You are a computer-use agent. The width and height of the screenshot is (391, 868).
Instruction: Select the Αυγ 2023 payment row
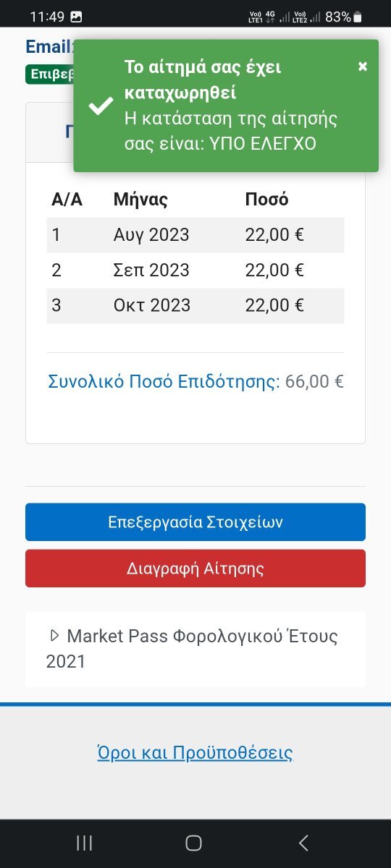click(x=195, y=235)
